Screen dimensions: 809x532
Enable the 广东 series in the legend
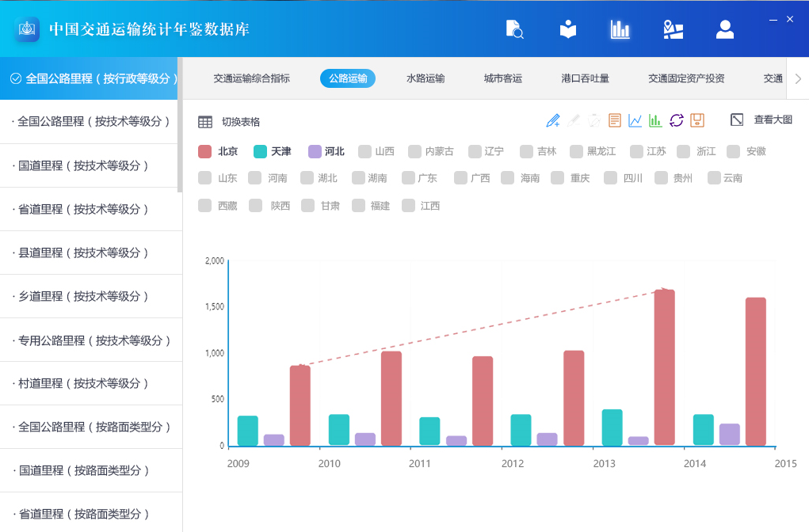pyautogui.click(x=419, y=178)
